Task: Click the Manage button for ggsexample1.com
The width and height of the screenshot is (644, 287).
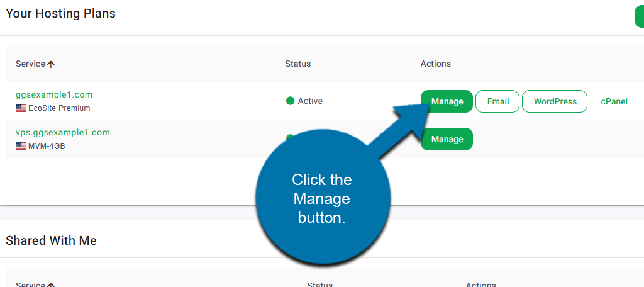Action: pos(447,101)
